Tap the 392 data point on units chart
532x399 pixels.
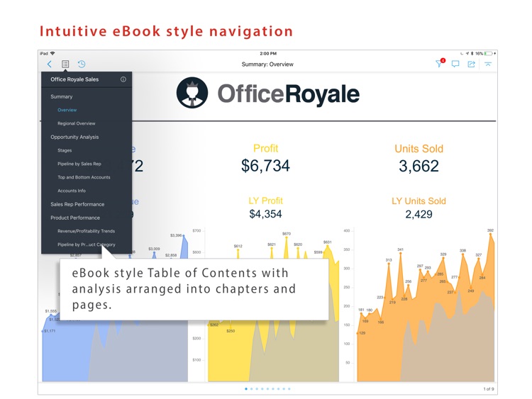pyautogui.click(x=490, y=234)
